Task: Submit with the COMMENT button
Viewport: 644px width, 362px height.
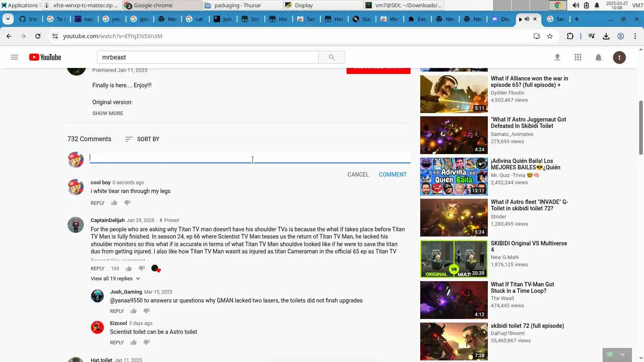Action: (x=393, y=175)
